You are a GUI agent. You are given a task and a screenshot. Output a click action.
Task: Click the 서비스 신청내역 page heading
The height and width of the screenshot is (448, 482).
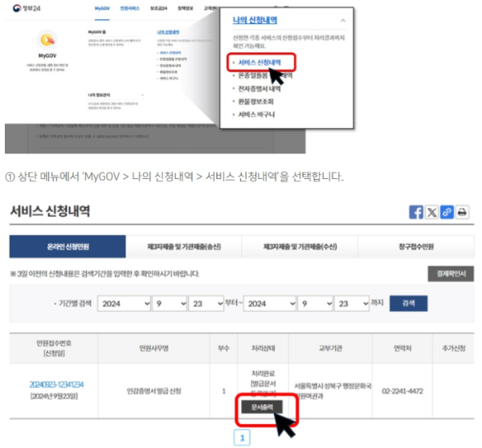point(50,211)
